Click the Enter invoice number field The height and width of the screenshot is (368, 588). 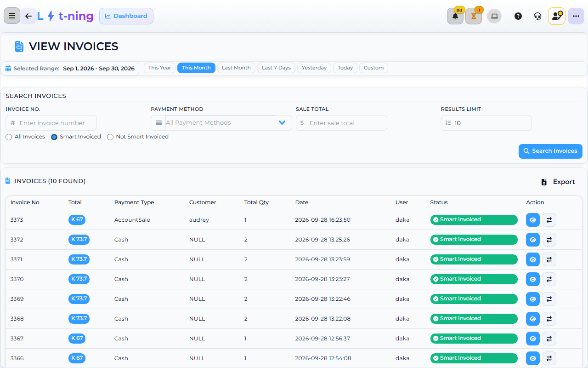(x=51, y=123)
